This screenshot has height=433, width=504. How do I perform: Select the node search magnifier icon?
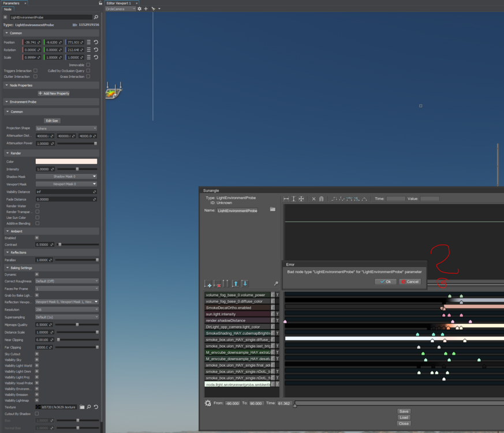coord(97,17)
